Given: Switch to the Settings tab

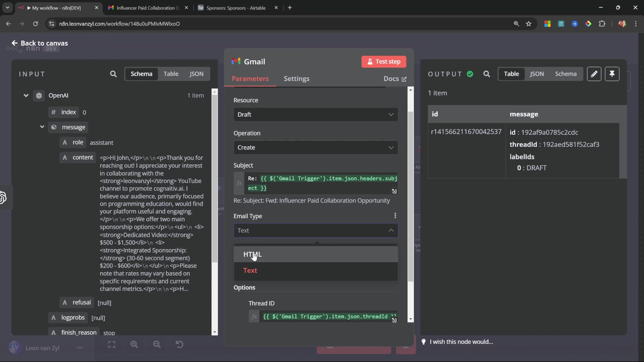Looking at the screenshot, I should pyautogui.click(x=297, y=79).
